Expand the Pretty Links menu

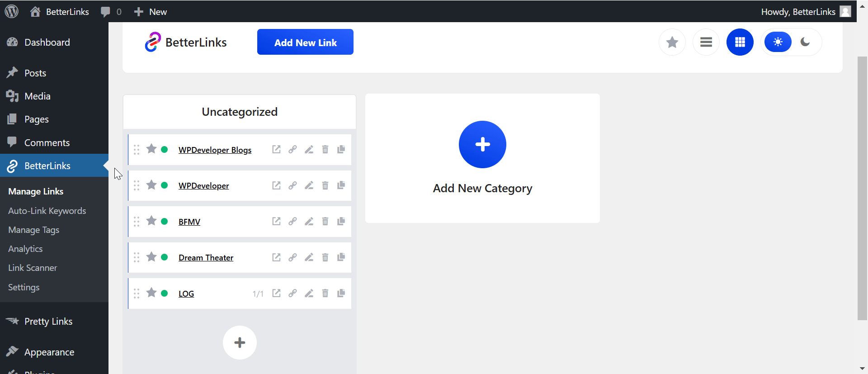click(48, 321)
